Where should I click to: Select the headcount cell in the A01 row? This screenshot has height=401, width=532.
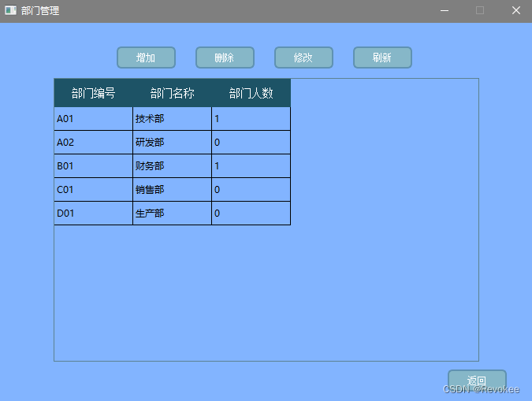click(x=251, y=119)
